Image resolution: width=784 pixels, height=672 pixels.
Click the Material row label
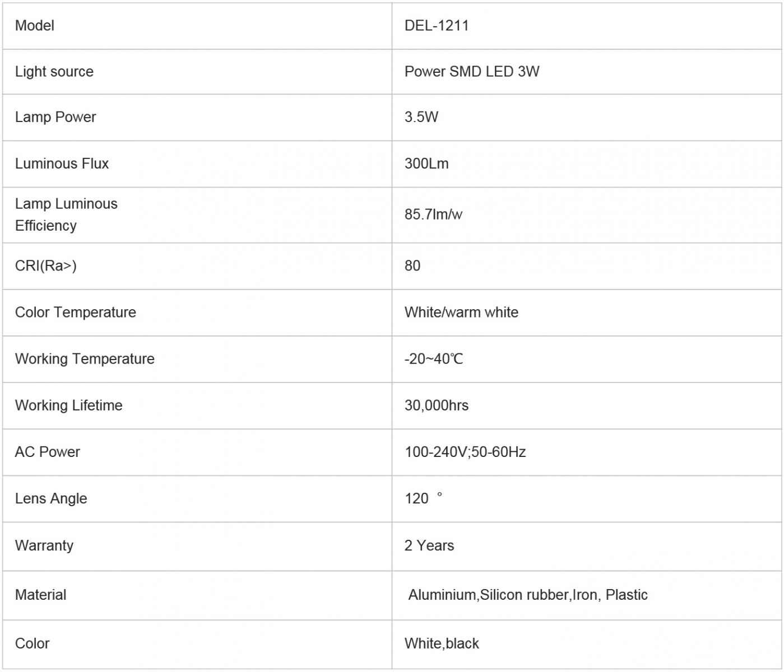(x=40, y=595)
